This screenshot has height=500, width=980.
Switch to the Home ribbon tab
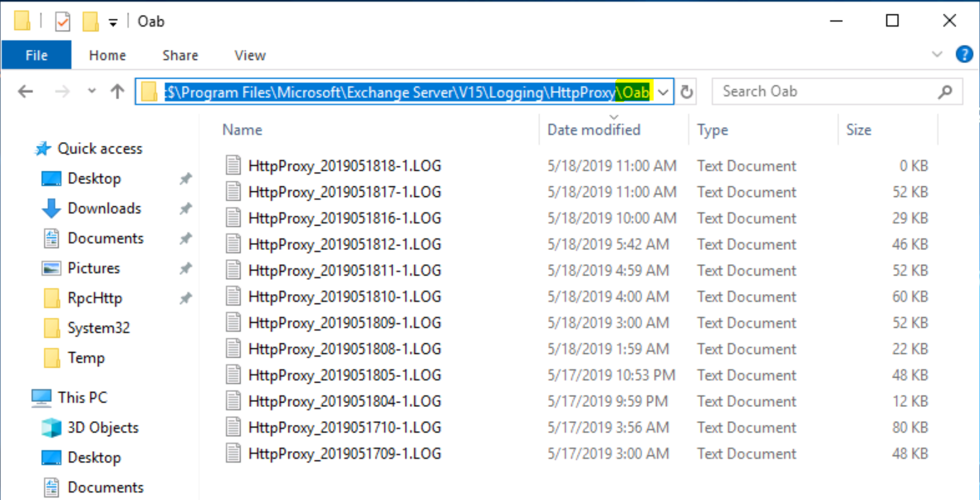[x=107, y=55]
